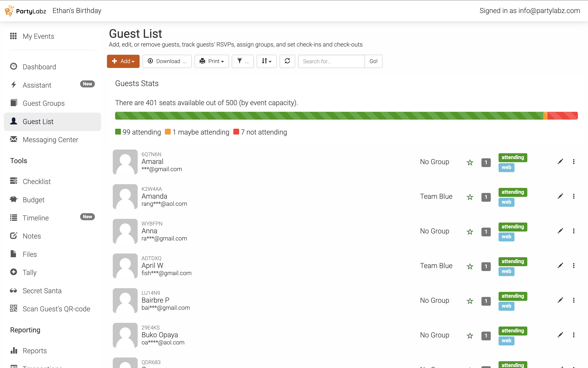The height and width of the screenshot is (368, 588).
Task: Click No Group label for Anna
Action: click(434, 231)
